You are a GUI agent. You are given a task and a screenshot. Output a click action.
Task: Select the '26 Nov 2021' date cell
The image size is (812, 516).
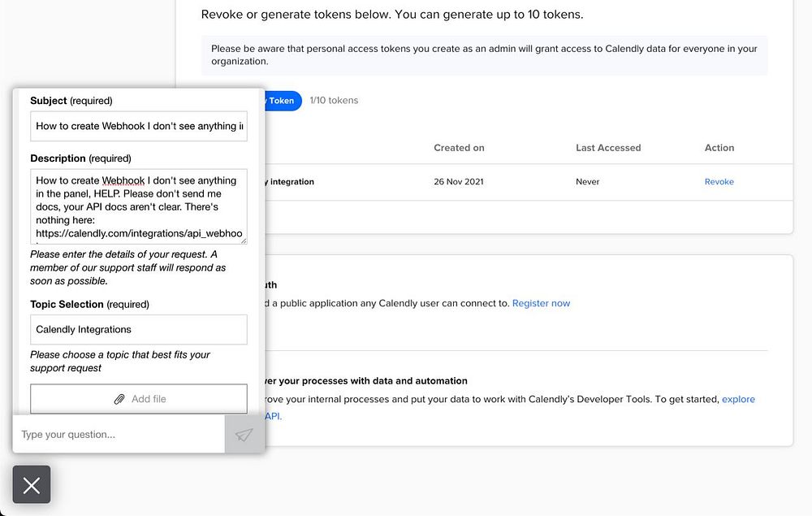click(x=458, y=182)
